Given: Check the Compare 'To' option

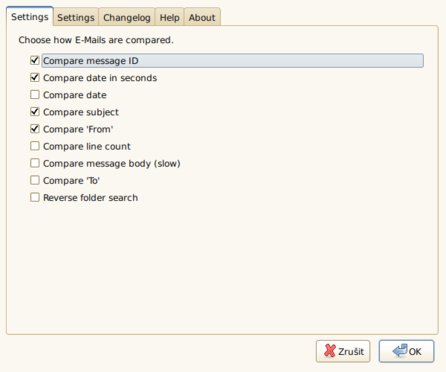Looking at the screenshot, I should pos(35,180).
